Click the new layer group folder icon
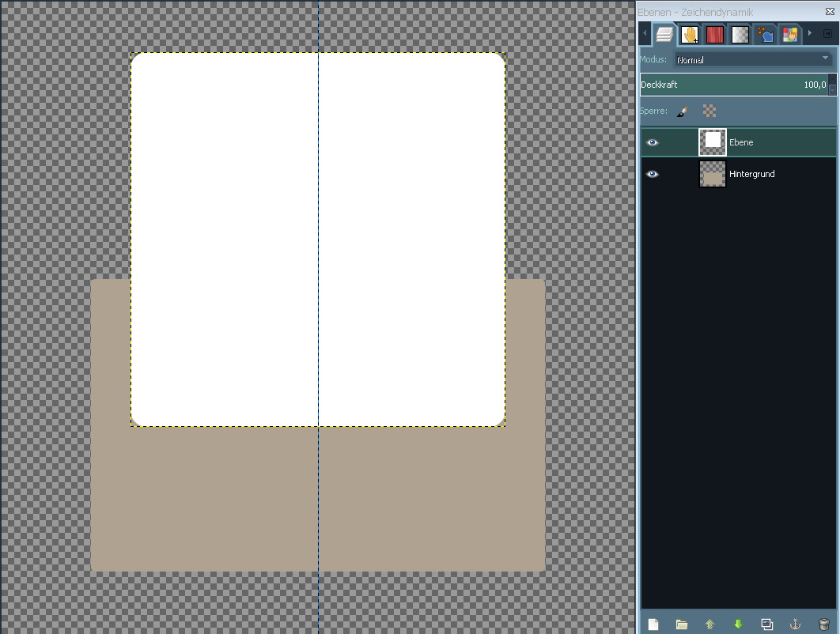The height and width of the screenshot is (634, 840). tap(681, 625)
